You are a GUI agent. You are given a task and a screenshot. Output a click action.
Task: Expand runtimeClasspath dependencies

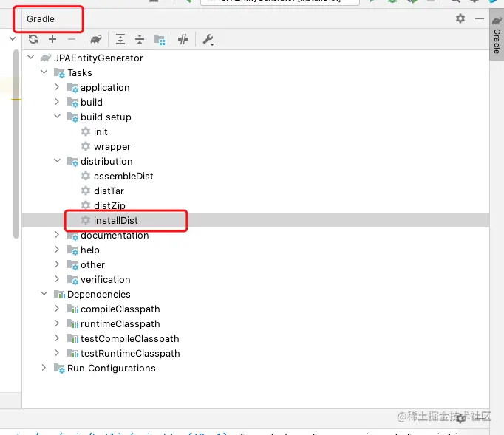[57, 323]
